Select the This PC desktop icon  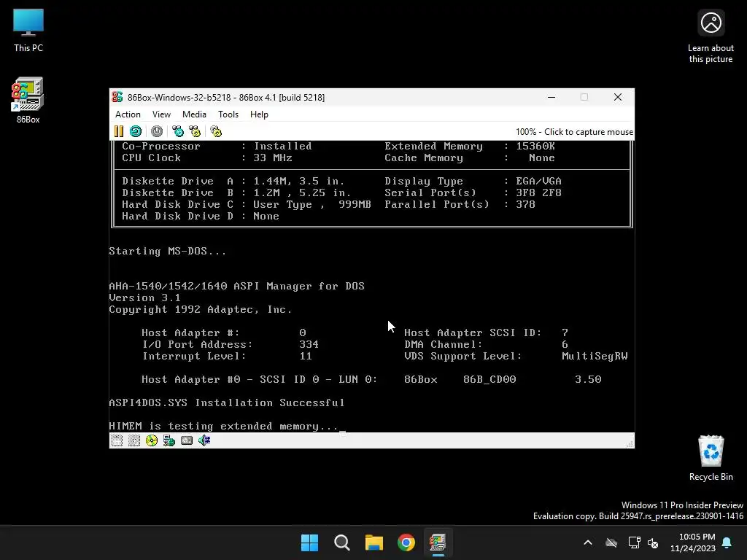28,31
